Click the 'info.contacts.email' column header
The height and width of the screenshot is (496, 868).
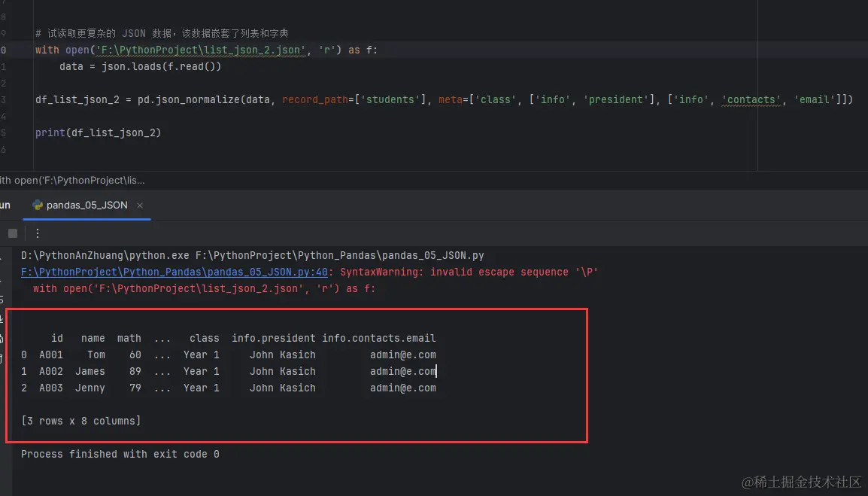(x=378, y=338)
